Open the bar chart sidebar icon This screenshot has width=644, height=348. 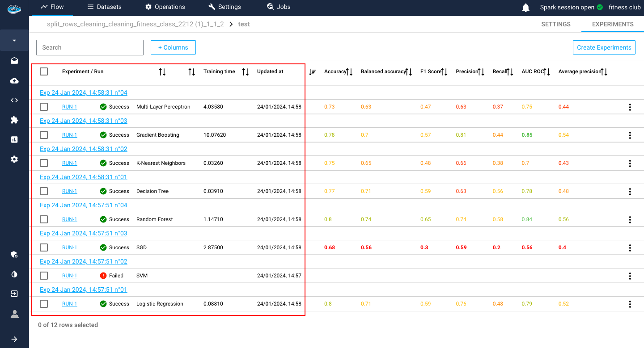pyautogui.click(x=14, y=139)
